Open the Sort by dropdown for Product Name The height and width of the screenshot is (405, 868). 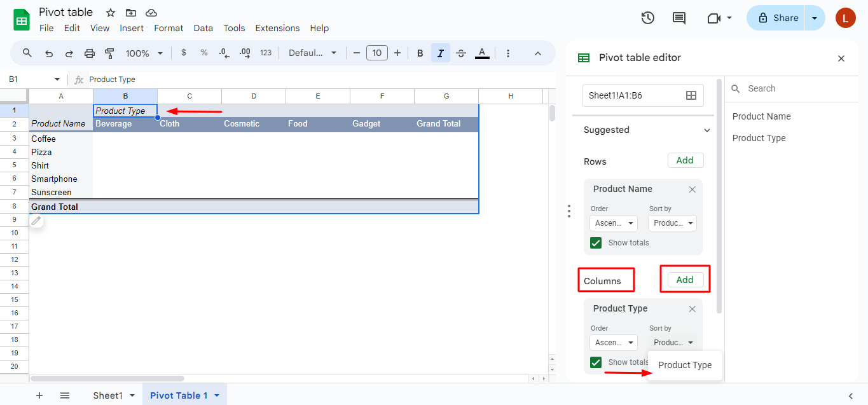(x=672, y=223)
